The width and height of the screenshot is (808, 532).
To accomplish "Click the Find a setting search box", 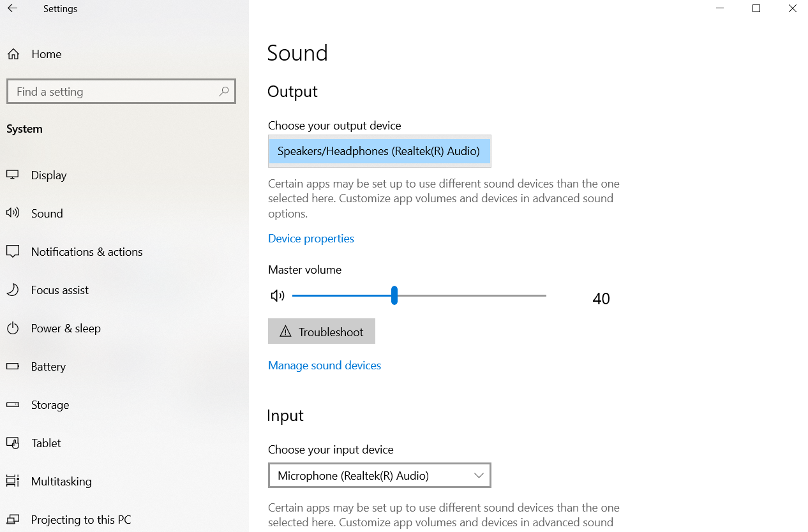I will [x=115, y=92].
